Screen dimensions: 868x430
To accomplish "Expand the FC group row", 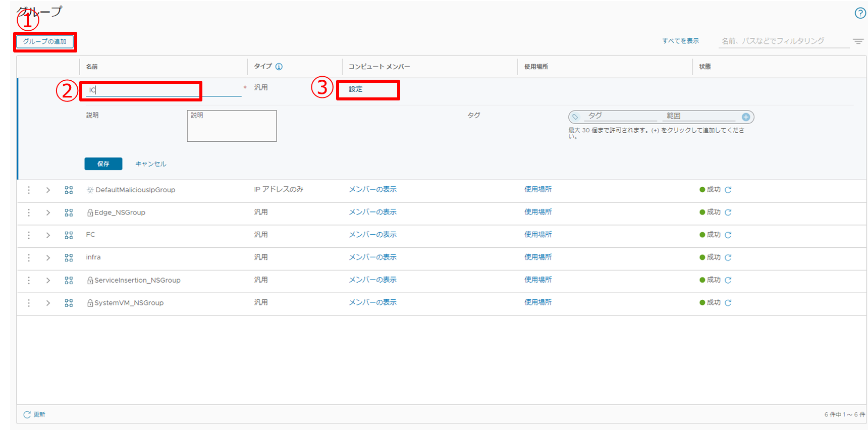I will (x=48, y=235).
